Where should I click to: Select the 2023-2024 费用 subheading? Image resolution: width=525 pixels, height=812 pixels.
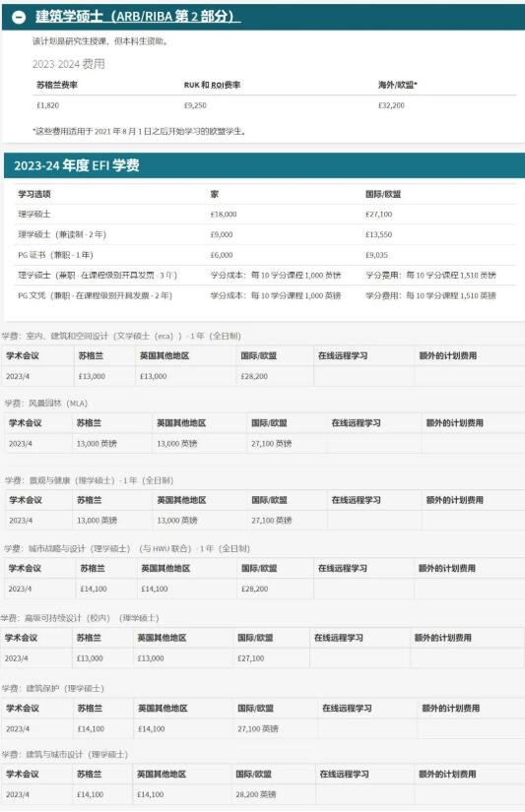tap(68, 64)
